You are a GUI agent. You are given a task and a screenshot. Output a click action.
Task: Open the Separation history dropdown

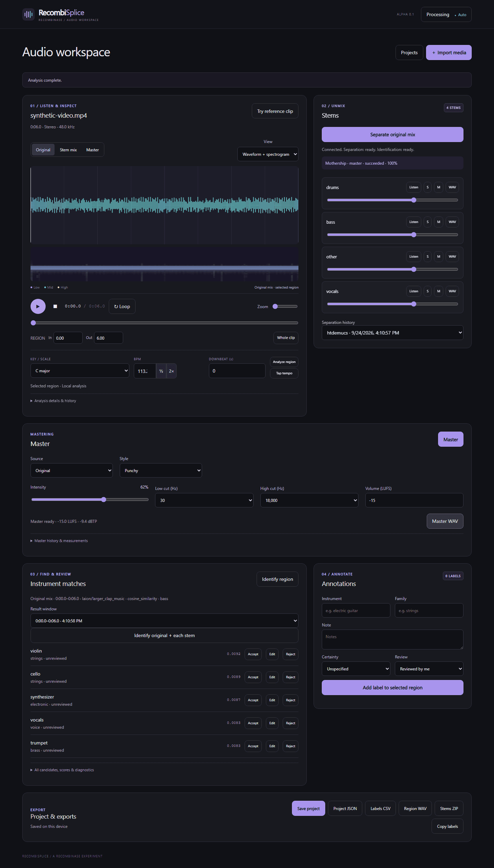tap(392, 333)
